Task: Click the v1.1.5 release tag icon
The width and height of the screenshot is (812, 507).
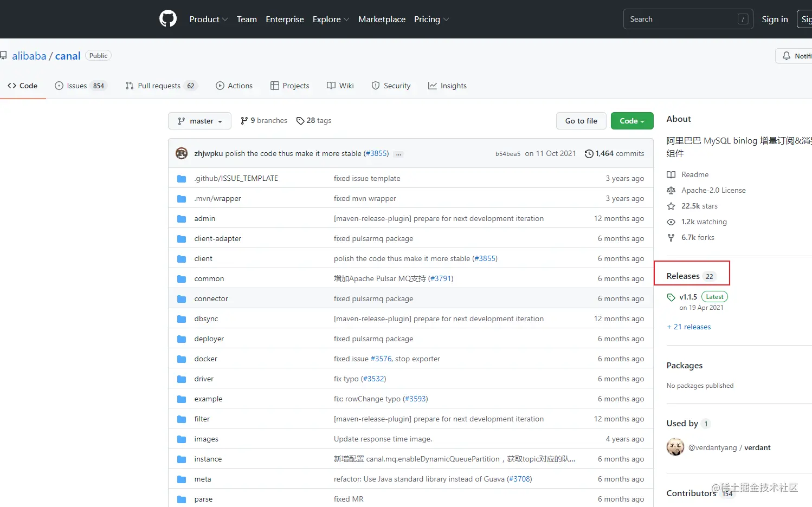Action: (x=671, y=297)
